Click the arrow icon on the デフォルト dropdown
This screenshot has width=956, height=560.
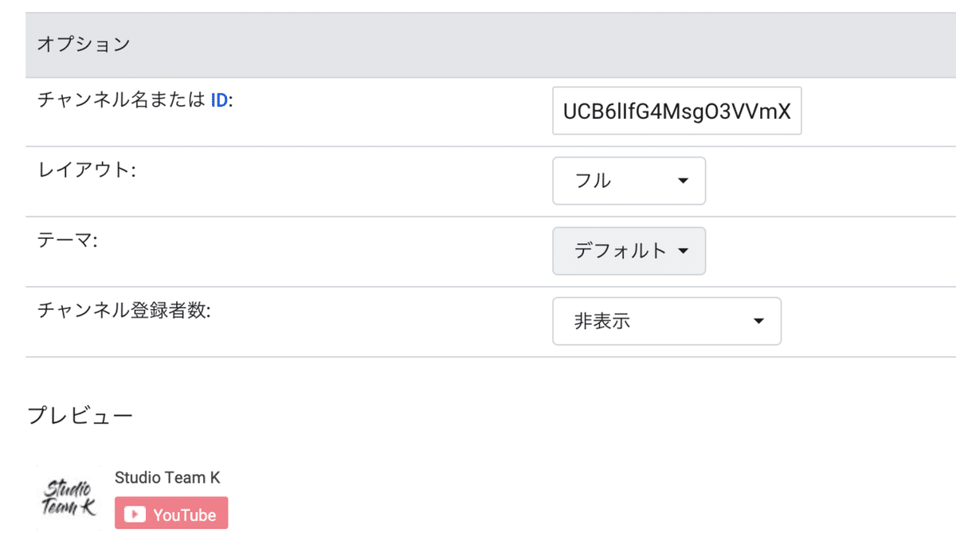pyautogui.click(x=682, y=251)
